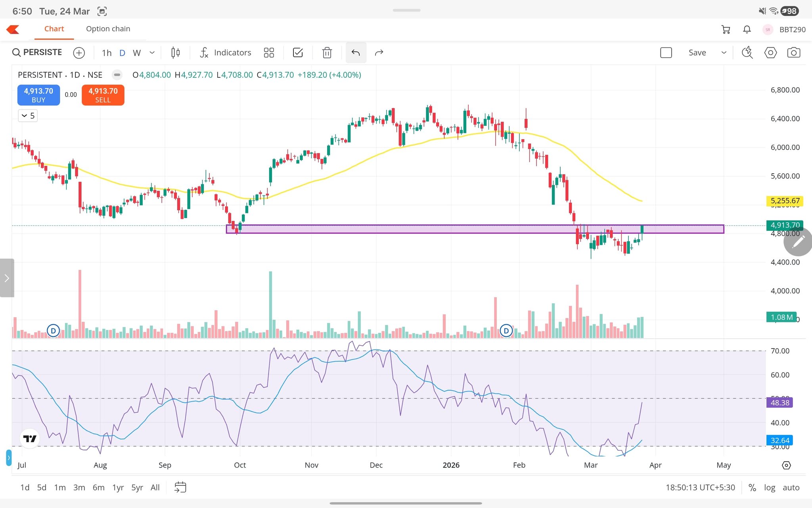Image resolution: width=812 pixels, height=508 pixels.
Task: Open chart settings hexagon icon
Action: click(x=770, y=53)
